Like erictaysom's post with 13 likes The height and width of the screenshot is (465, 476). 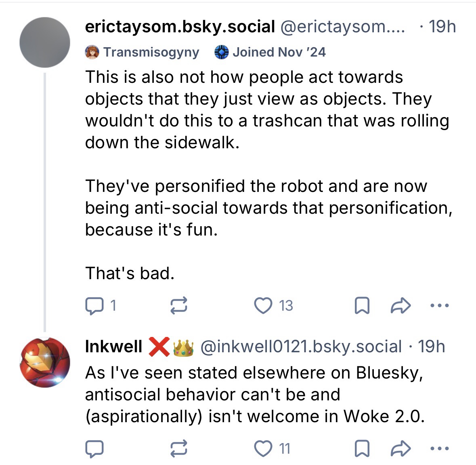coord(263,306)
